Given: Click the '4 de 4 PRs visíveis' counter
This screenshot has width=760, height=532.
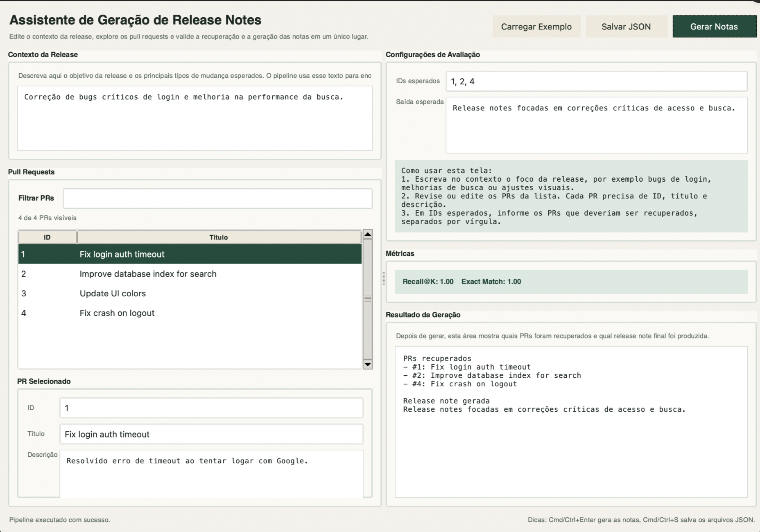Looking at the screenshot, I should [47, 218].
